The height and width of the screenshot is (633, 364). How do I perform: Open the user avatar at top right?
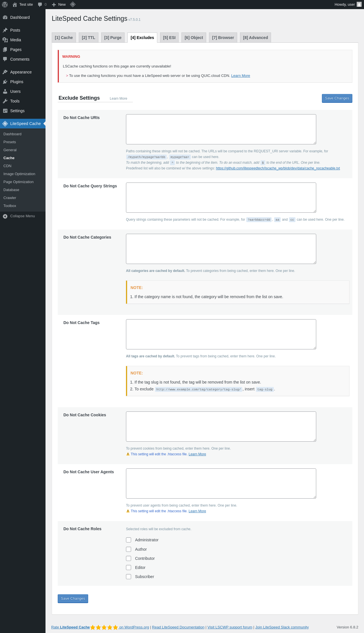[359, 5]
